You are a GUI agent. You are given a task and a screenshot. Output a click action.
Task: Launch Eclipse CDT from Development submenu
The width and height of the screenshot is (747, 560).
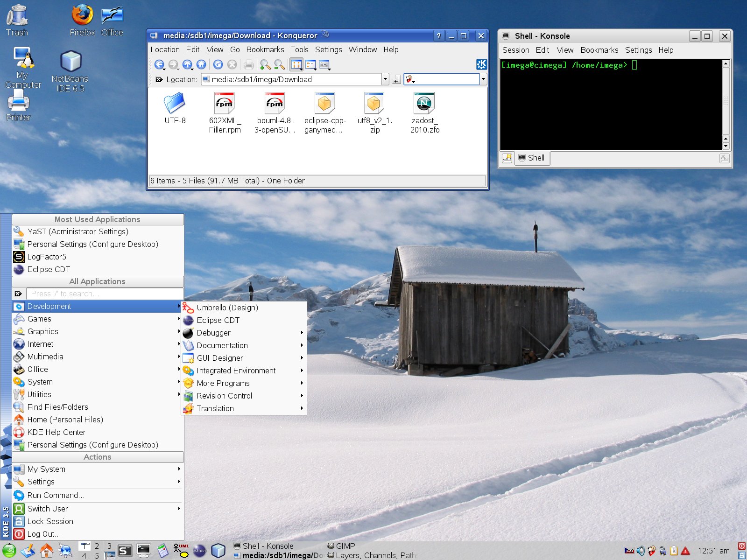[x=243, y=320]
